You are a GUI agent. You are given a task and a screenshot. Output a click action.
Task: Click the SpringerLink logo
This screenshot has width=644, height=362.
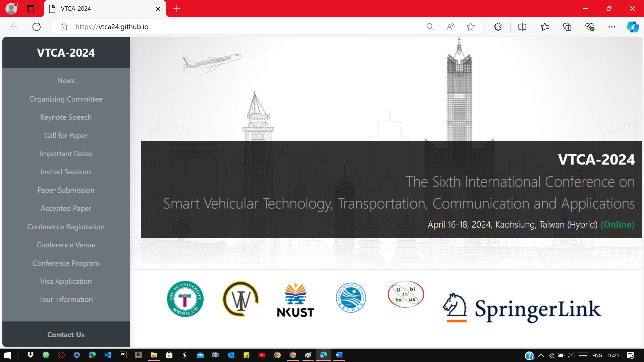tap(522, 308)
